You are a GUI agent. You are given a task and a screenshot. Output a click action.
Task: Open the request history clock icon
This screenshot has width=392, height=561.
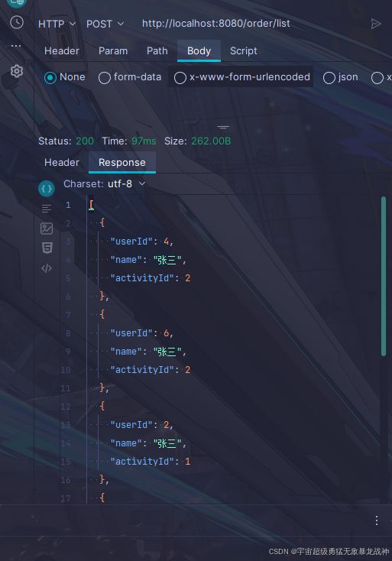coord(17,22)
